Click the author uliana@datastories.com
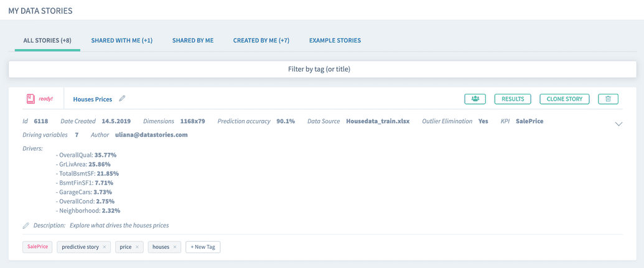This screenshot has height=268, width=644. (x=152, y=134)
